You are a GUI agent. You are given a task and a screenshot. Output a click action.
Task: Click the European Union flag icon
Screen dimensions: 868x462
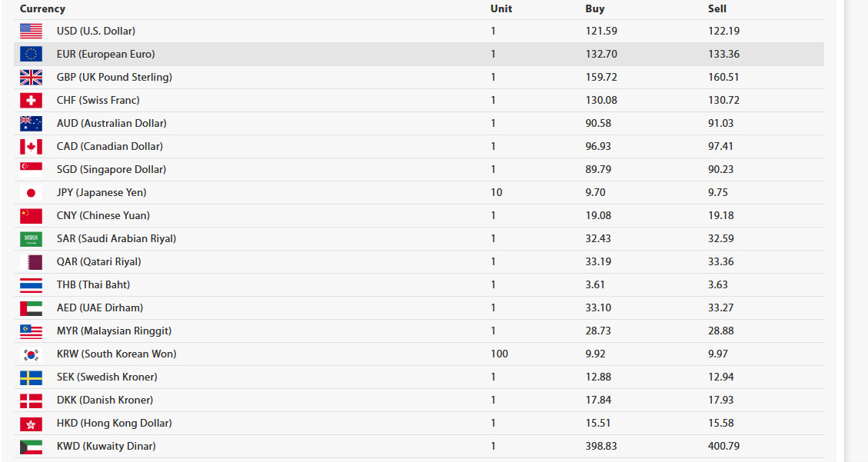point(31,55)
